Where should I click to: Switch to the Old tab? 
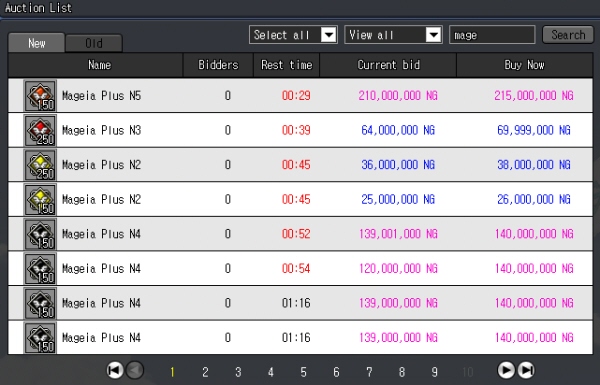click(x=94, y=43)
